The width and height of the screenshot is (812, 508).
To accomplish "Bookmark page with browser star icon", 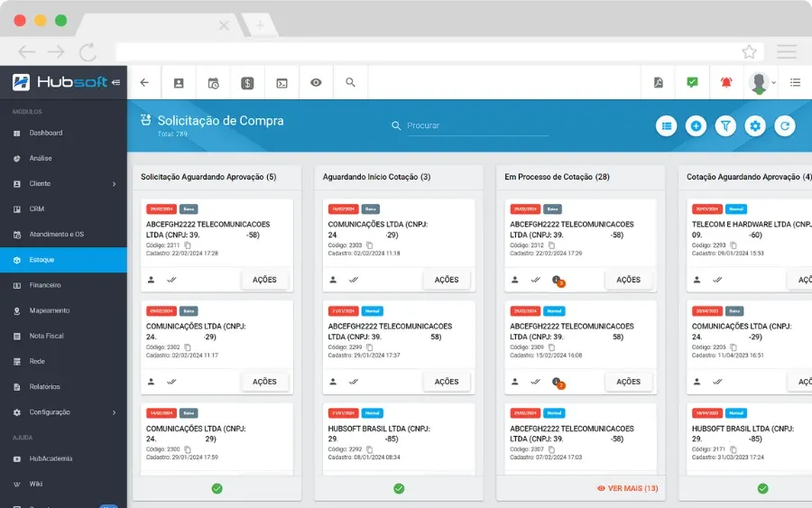I will click(750, 51).
